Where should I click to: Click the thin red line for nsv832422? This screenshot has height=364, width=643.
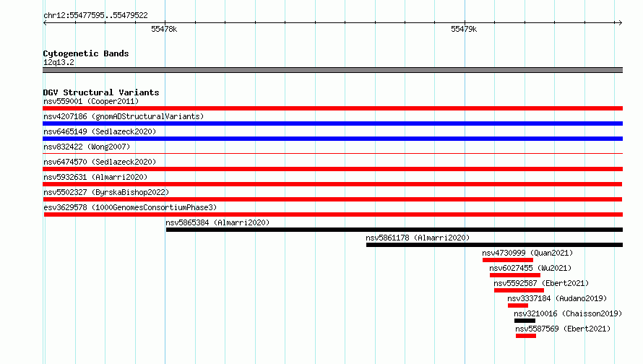(x=332, y=154)
